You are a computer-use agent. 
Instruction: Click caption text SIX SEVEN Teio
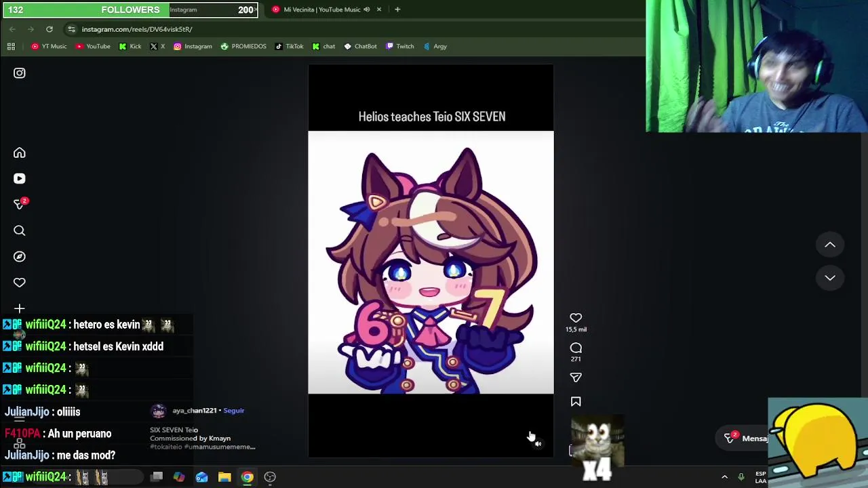point(174,430)
